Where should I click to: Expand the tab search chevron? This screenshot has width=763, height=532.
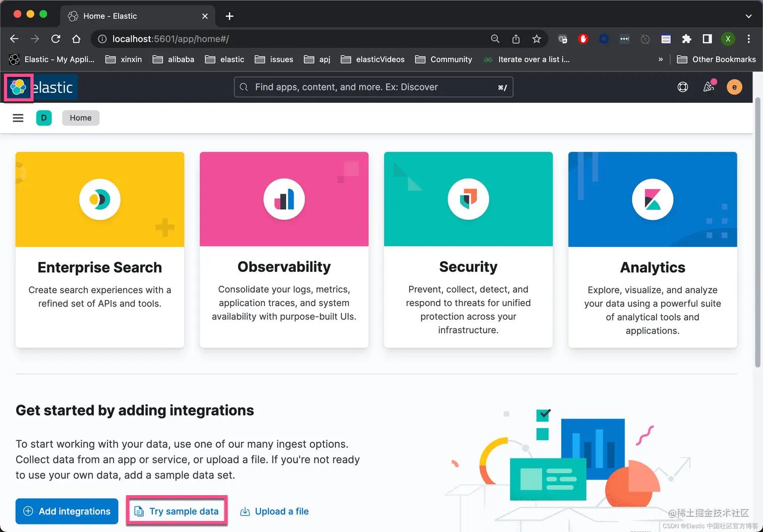click(748, 16)
